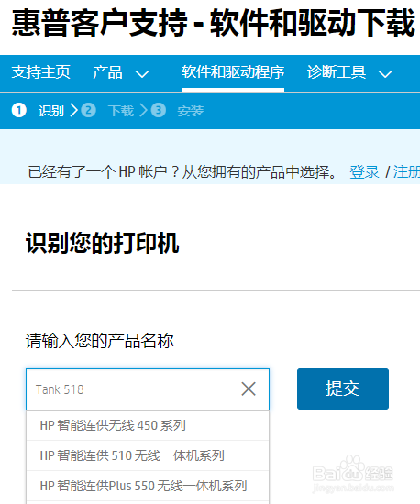The image size is (420, 504).
Task: Click step 3 circle icon for 安装
Action: click(159, 110)
